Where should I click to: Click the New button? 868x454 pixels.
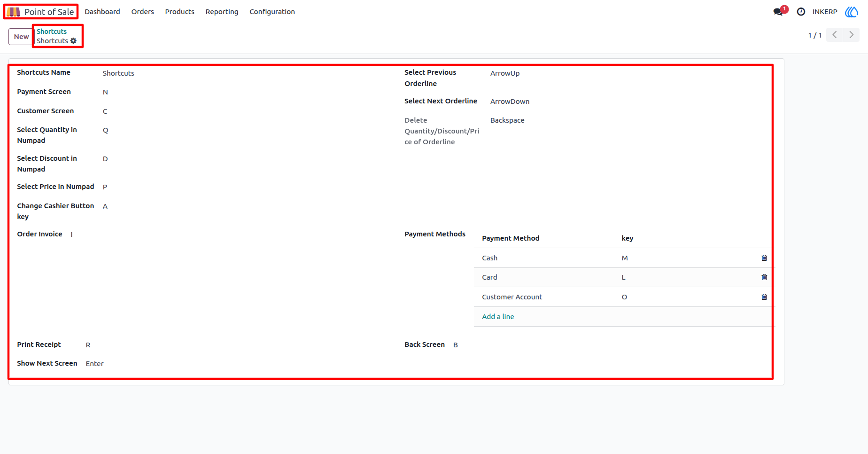(x=21, y=37)
